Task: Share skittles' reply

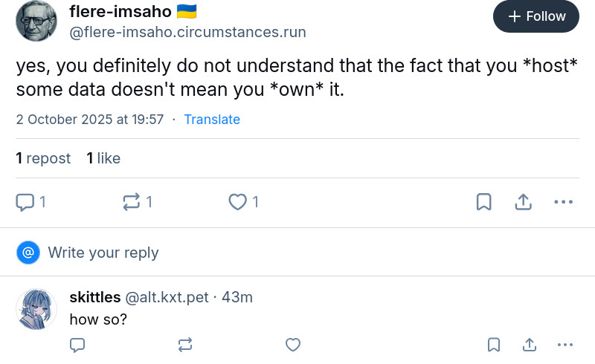Action: (530, 345)
